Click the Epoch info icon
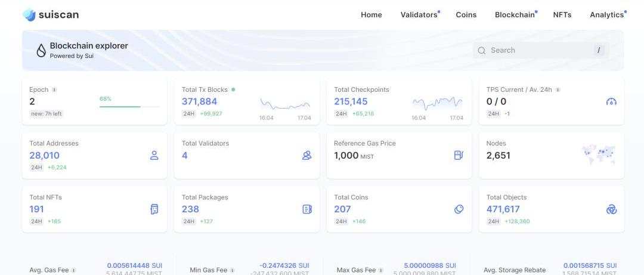 (x=54, y=90)
